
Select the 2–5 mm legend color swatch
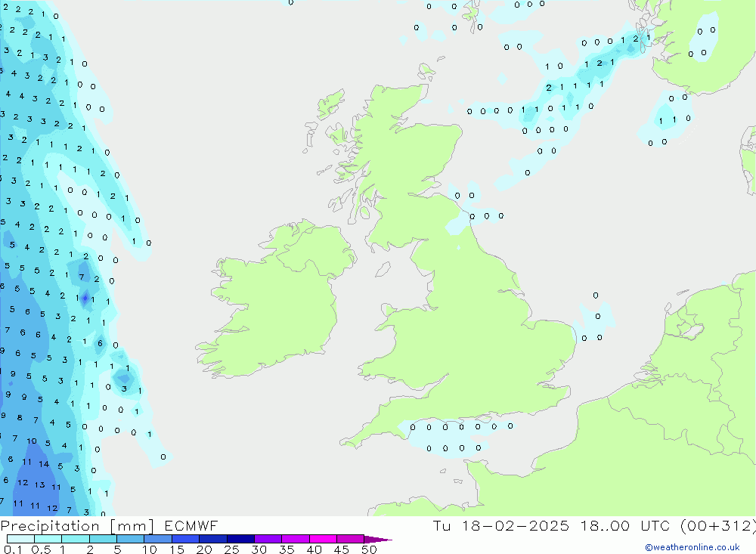click(x=103, y=539)
